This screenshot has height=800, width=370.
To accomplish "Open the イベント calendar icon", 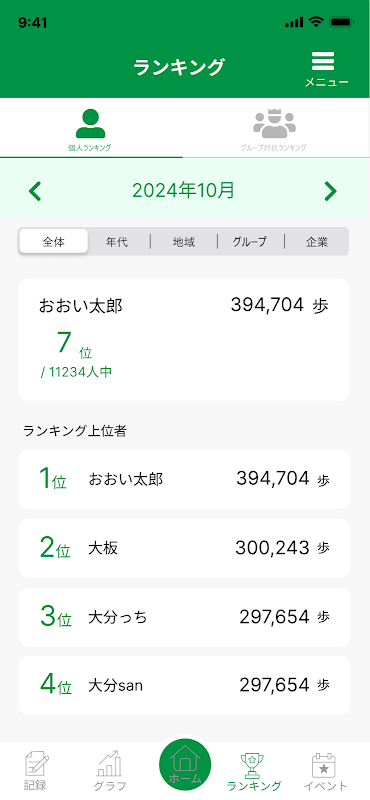I will tap(325, 765).
